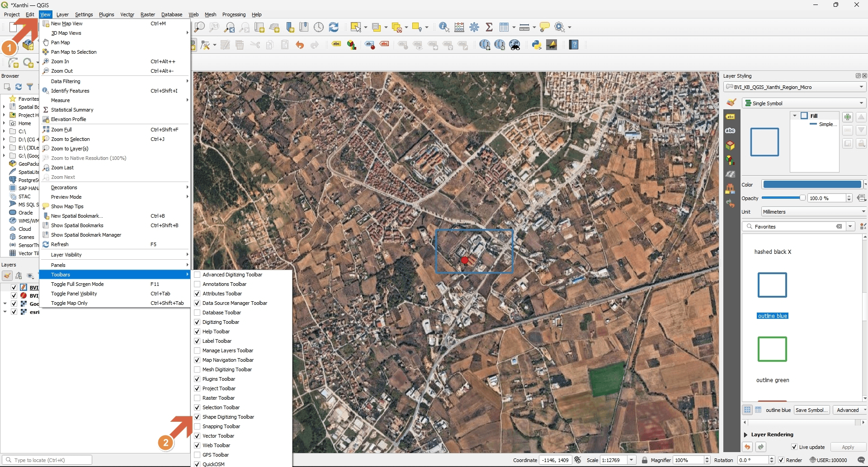Click the Save Symbol button
Image resolution: width=868 pixels, height=467 pixels.
coord(812,410)
